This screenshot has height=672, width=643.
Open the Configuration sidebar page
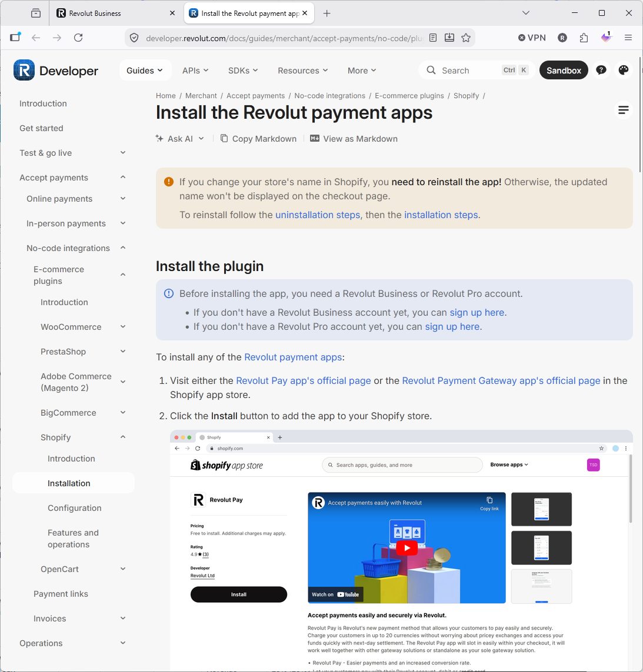pyautogui.click(x=74, y=508)
